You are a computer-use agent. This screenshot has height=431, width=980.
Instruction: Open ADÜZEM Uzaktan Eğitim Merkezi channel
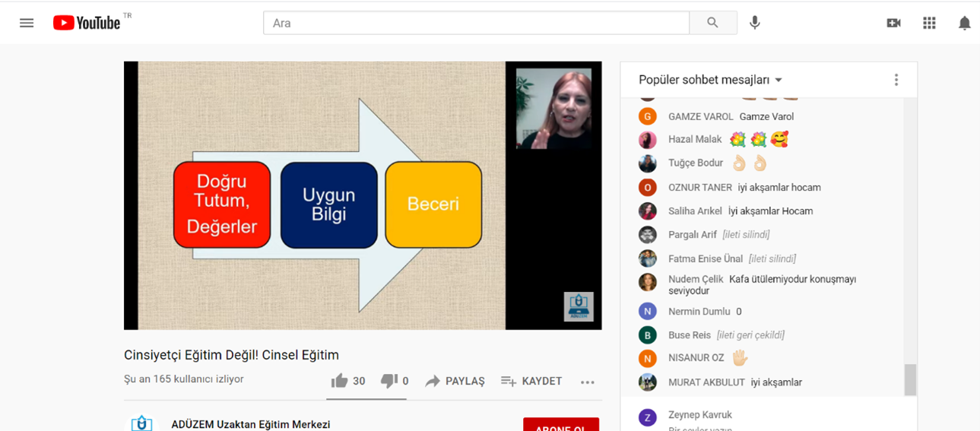coord(251,424)
